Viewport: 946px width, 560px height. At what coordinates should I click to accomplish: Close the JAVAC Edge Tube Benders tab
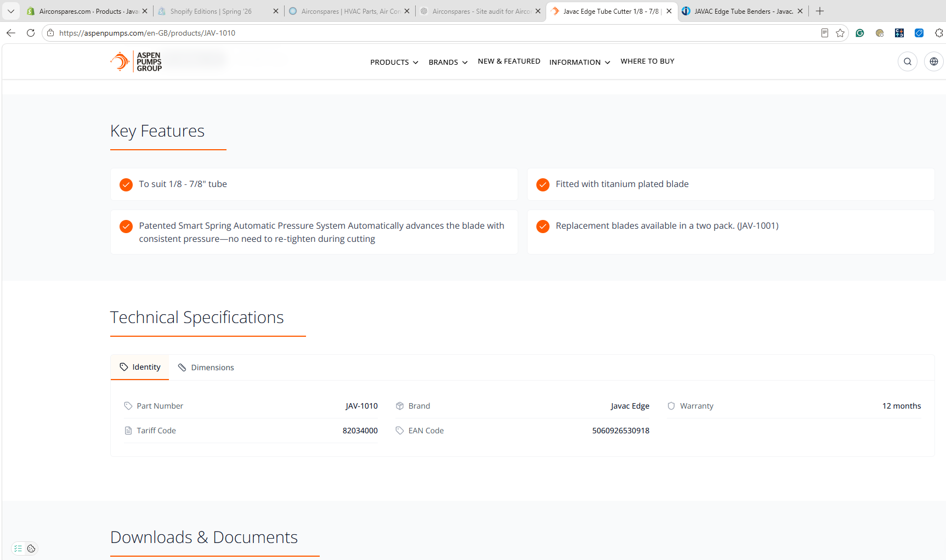coord(800,11)
